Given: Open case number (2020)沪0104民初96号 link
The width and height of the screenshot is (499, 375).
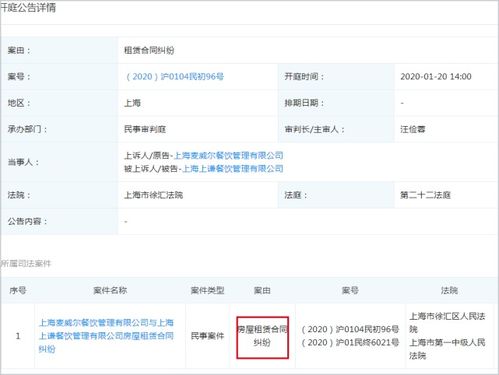Looking at the screenshot, I should (175, 77).
